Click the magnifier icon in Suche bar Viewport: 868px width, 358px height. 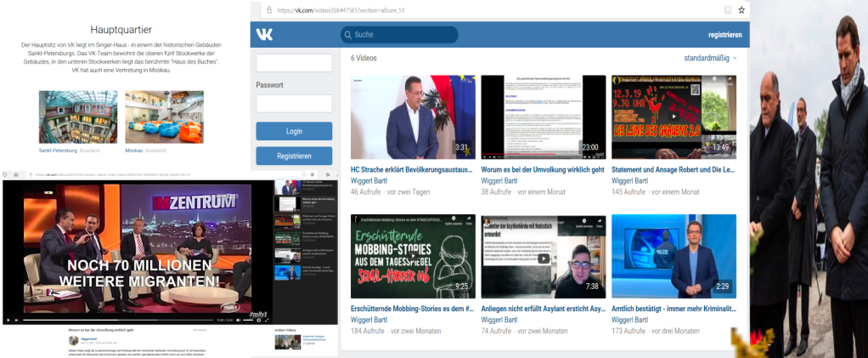click(347, 35)
